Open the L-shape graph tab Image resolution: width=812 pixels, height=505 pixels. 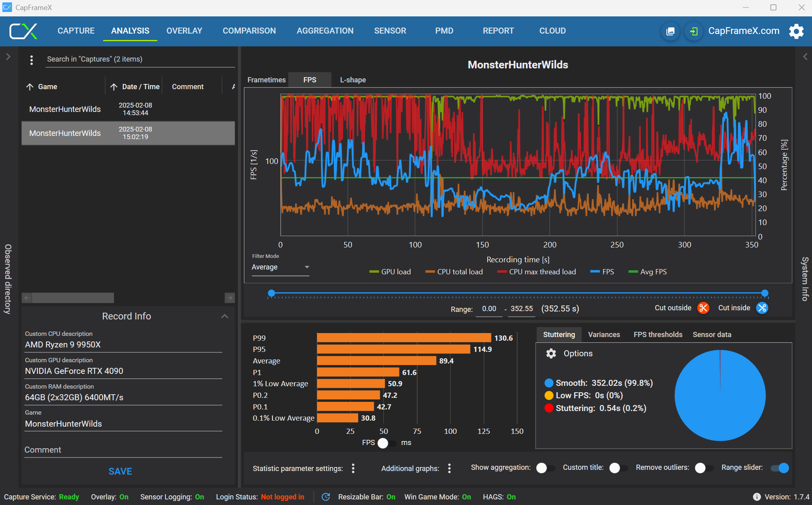click(x=353, y=80)
